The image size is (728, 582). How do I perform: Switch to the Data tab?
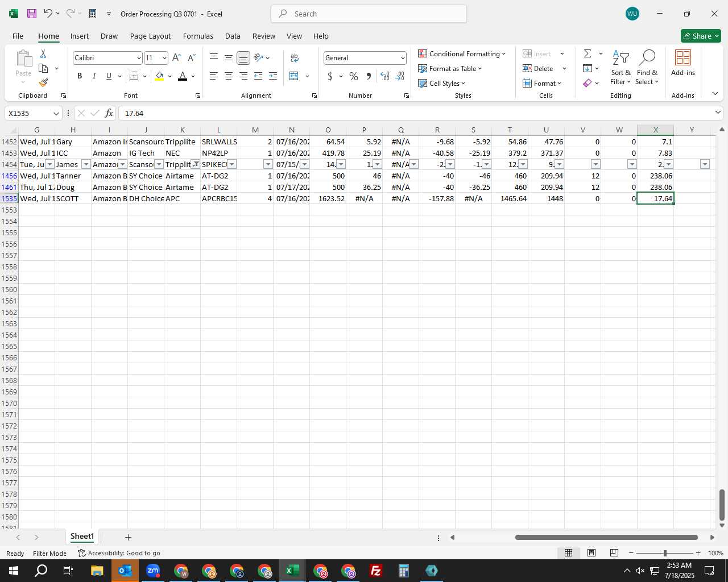coord(233,36)
